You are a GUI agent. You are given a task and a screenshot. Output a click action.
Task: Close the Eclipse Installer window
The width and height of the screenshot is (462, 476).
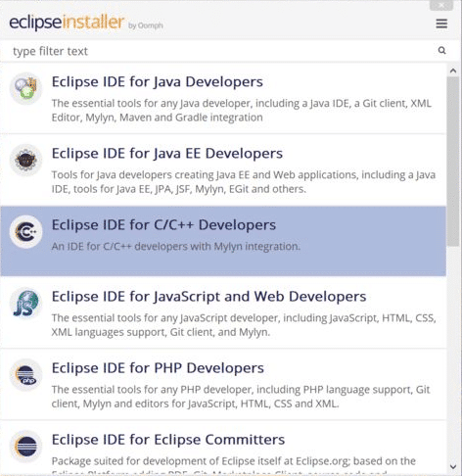[x=441, y=5]
